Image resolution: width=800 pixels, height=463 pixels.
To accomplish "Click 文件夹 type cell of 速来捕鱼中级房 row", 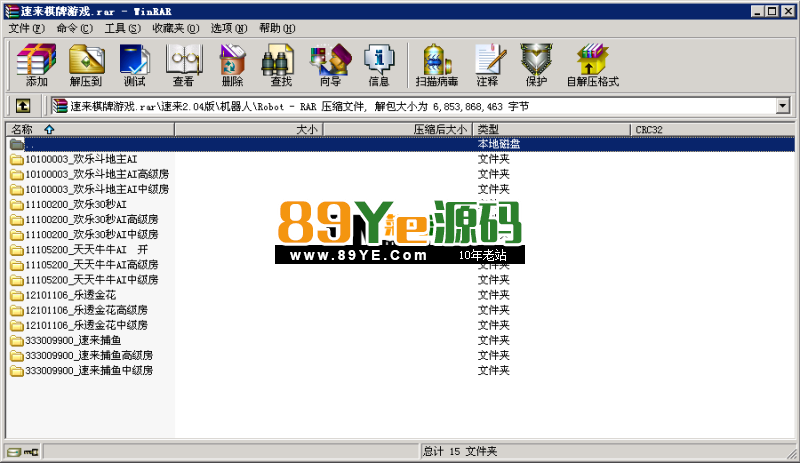I will (493, 370).
